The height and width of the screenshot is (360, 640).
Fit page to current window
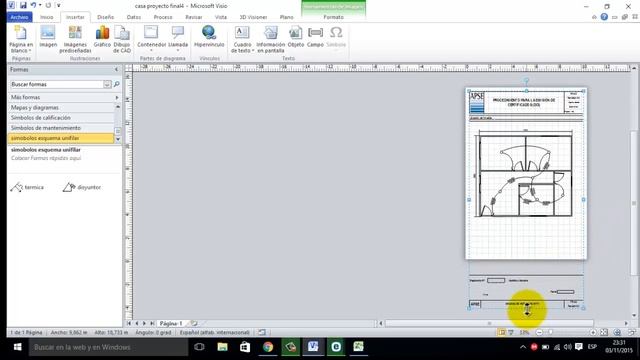604,333
